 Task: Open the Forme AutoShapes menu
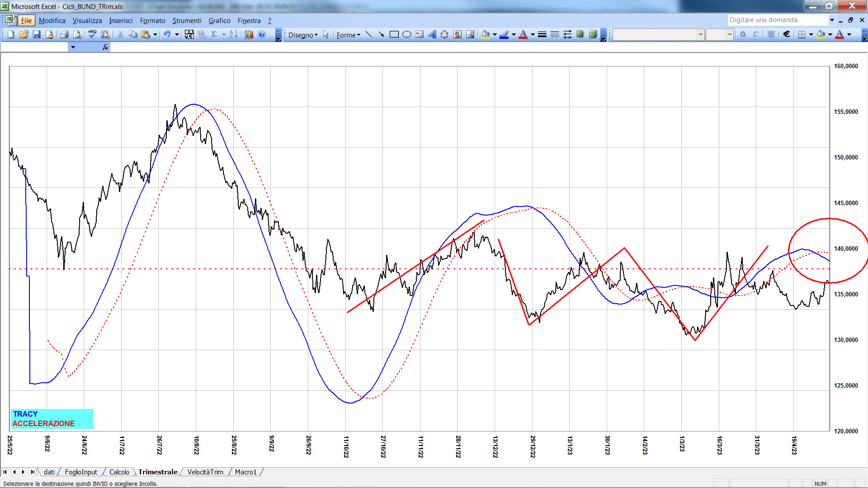pyautogui.click(x=348, y=35)
